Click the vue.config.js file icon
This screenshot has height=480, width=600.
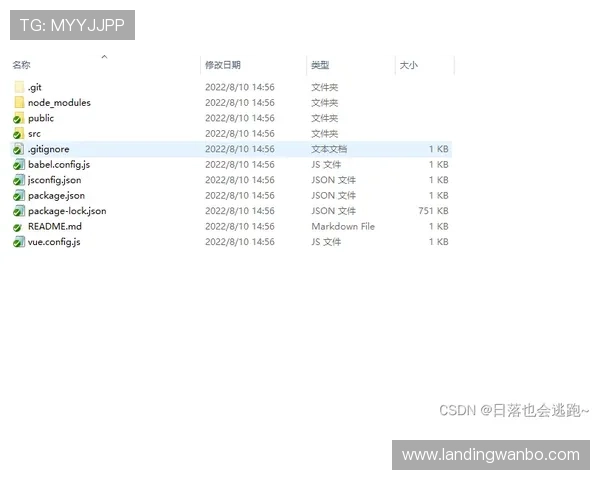click(18, 242)
